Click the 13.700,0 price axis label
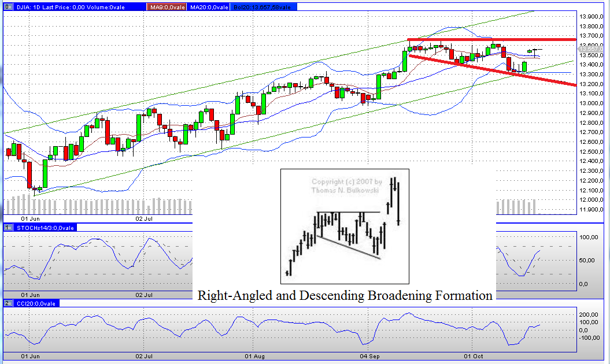 591,36
